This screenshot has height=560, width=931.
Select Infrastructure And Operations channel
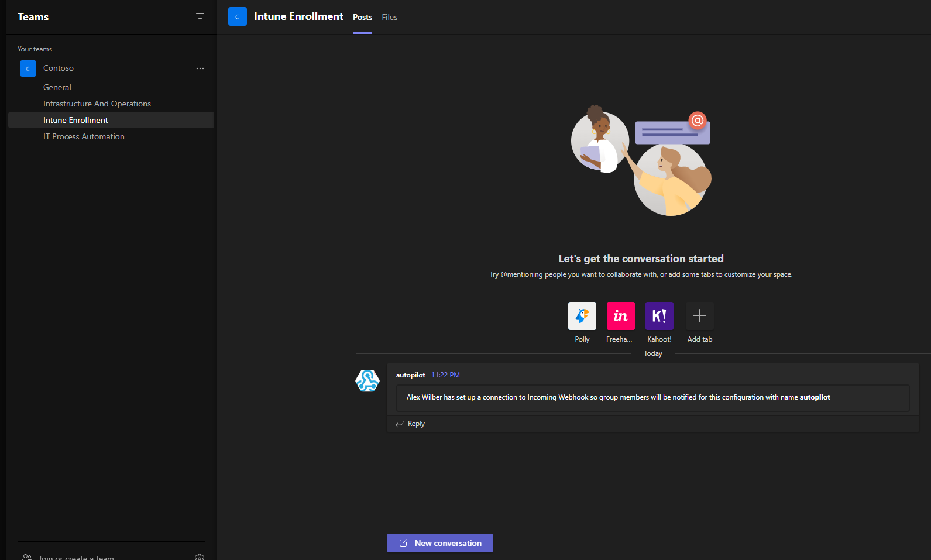tap(97, 104)
